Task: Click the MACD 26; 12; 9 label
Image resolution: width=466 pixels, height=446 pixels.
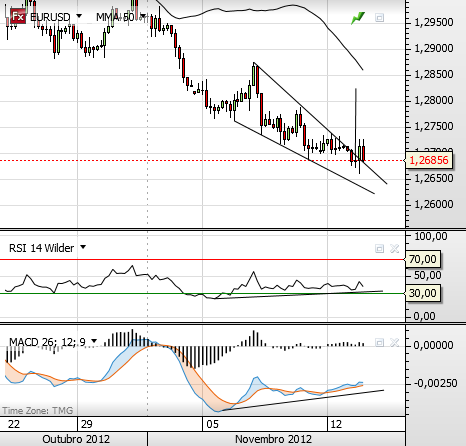Action: (x=47, y=342)
